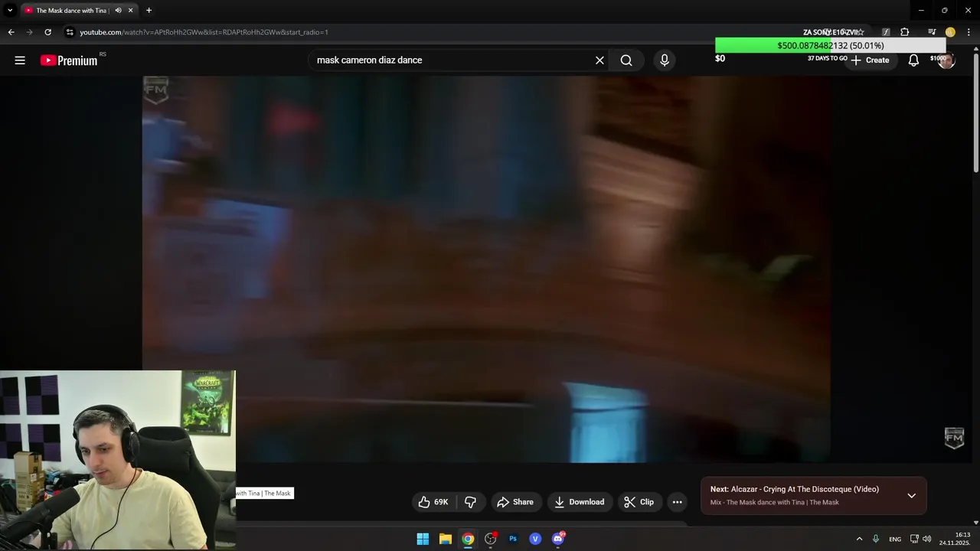Image resolution: width=980 pixels, height=551 pixels.
Task: Switch to Chrome in taskbar
Action: (468, 539)
